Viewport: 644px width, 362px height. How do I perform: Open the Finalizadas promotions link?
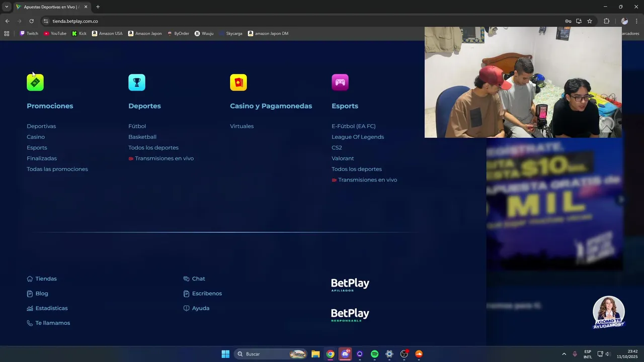tap(42, 158)
